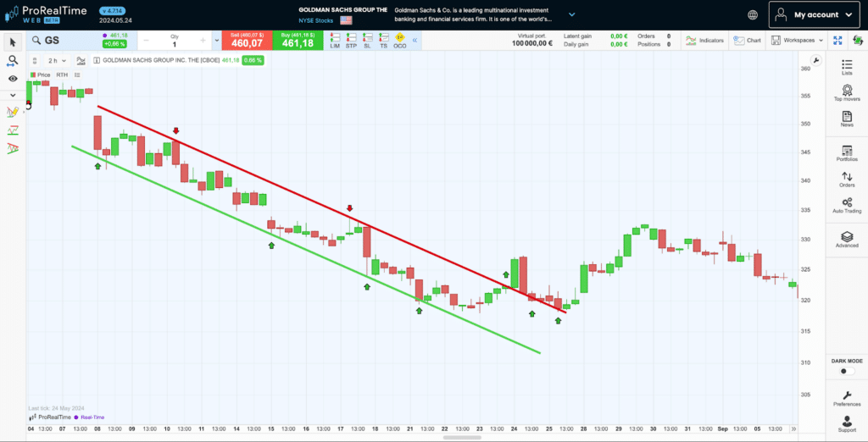The width and height of the screenshot is (868, 442).
Task: Click the red Sell 460,07 button
Action: pyautogui.click(x=247, y=41)
